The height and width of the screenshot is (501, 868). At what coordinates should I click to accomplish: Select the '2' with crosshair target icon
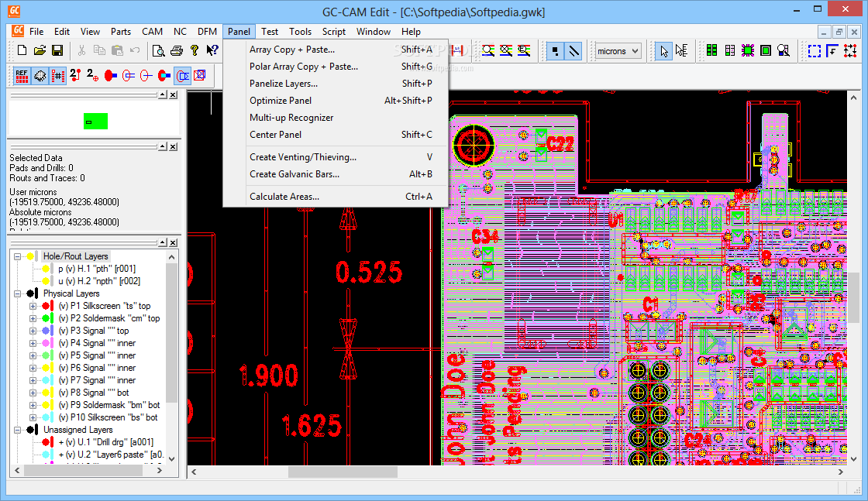pos(93,75)
